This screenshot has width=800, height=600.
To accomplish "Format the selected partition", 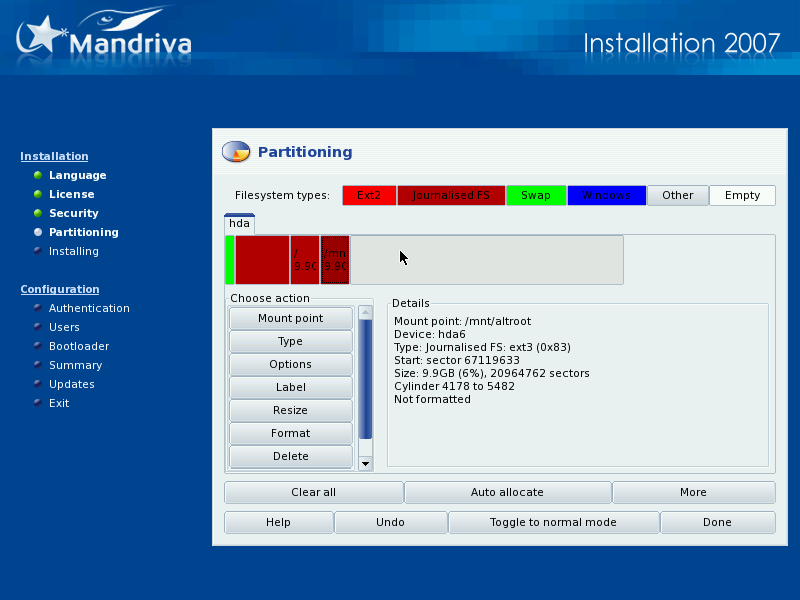I will [291, 433].
